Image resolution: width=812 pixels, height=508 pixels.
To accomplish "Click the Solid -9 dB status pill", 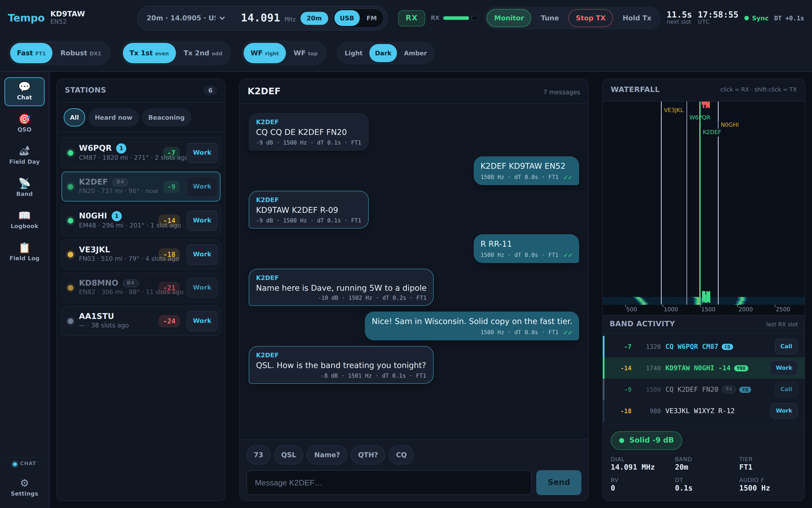I will [646, 441].
